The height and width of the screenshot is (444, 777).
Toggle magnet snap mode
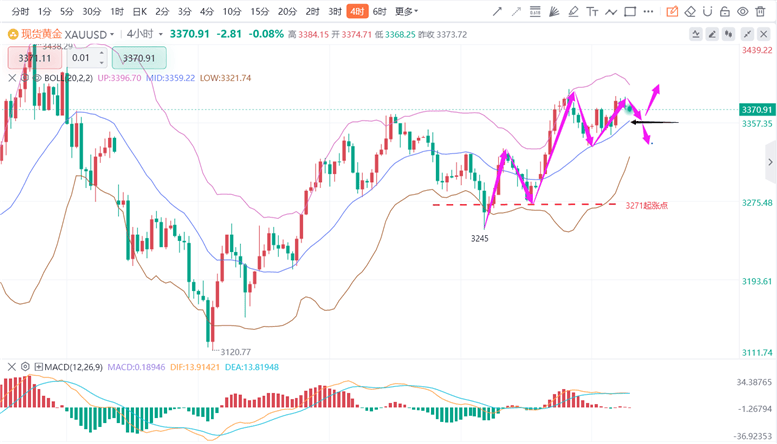(x=707, y=11)
